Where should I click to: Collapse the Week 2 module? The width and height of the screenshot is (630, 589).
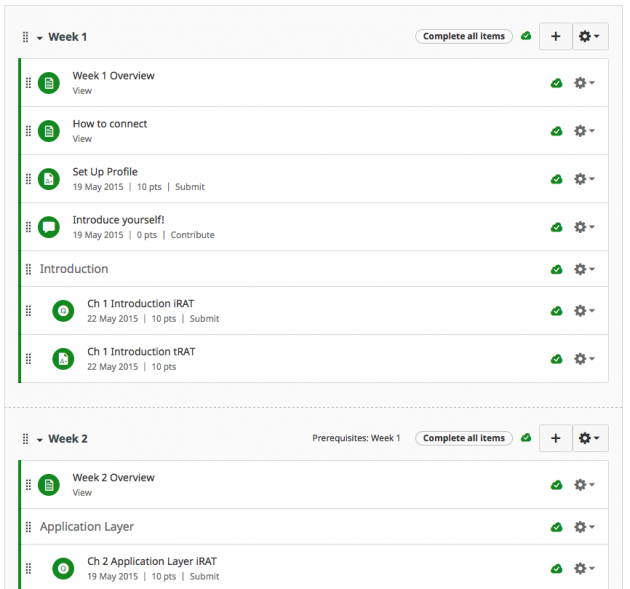tap(39, 440)
